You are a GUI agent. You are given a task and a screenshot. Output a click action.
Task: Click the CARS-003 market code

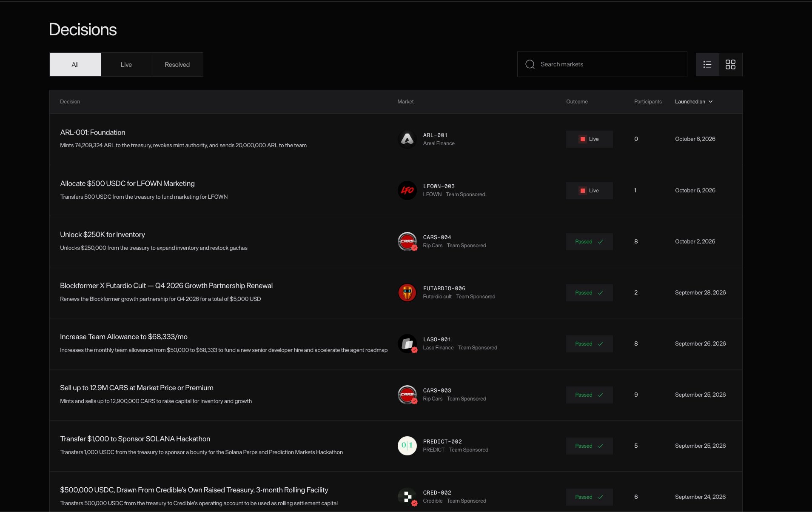437,390
